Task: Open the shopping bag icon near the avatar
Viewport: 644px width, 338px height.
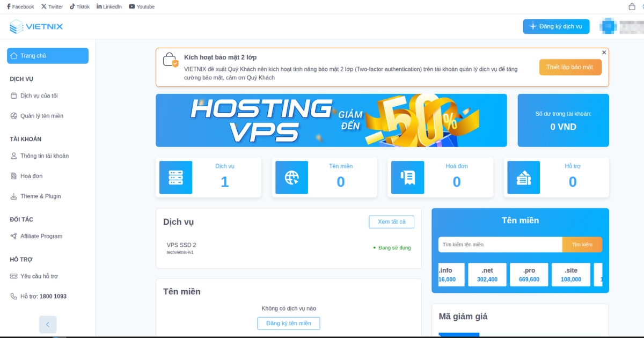Action: [632, 5]
